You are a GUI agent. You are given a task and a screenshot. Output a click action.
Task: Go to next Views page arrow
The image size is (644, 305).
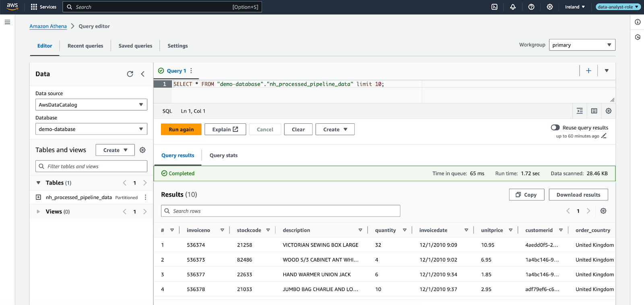click(x=145, y=212)
